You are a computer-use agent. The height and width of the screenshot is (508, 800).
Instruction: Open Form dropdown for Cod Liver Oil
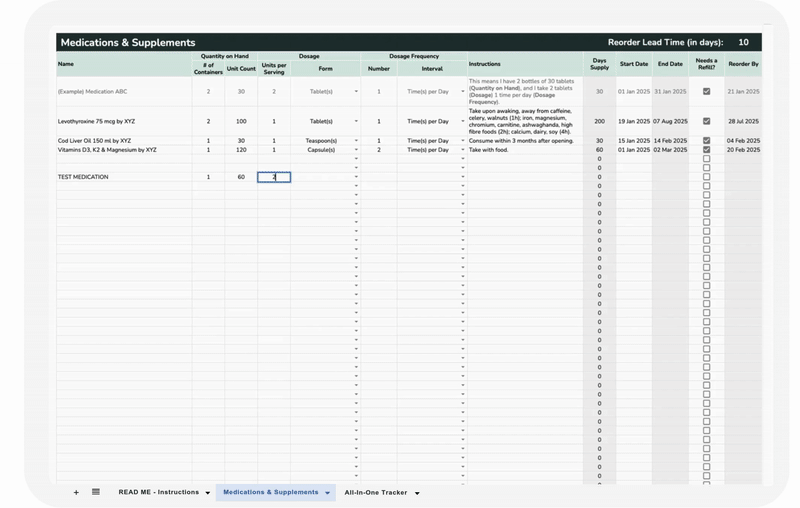coord(356,141)
